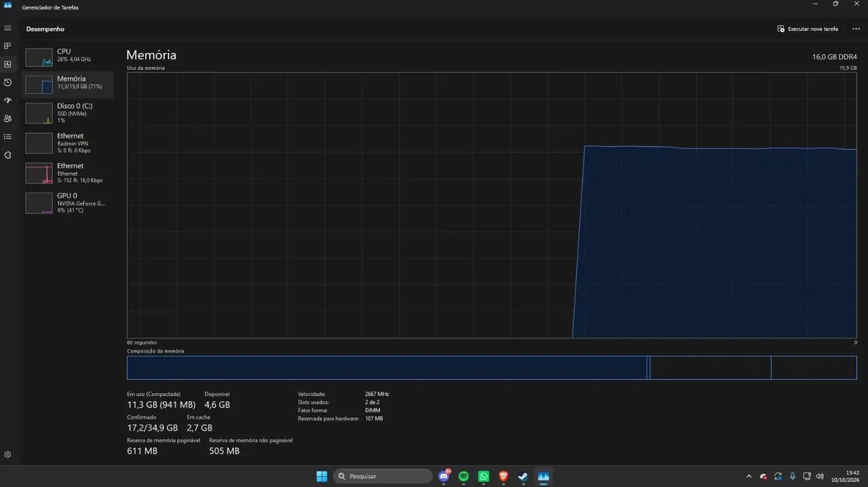The width and height of the screenshot is (868, 487).
Task: Open Steam from the taskbar
Action: click(523, 476)
